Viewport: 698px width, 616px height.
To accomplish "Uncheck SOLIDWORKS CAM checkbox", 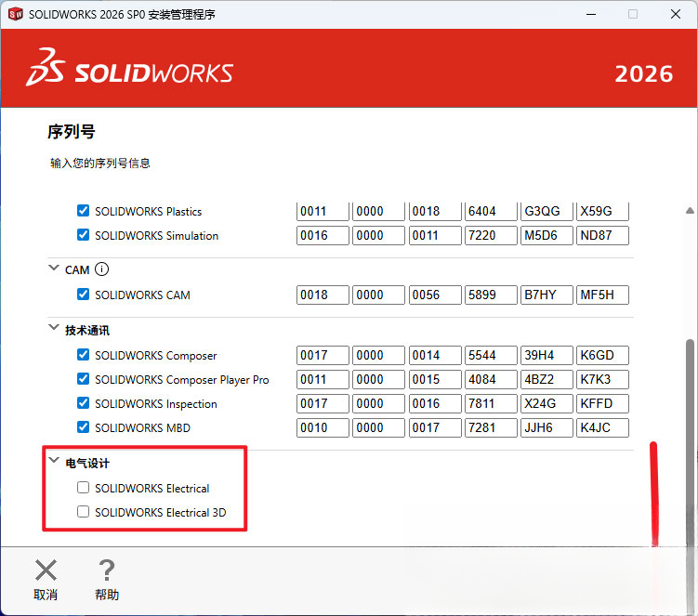I will pyautogui.click(x=83, y=295).
